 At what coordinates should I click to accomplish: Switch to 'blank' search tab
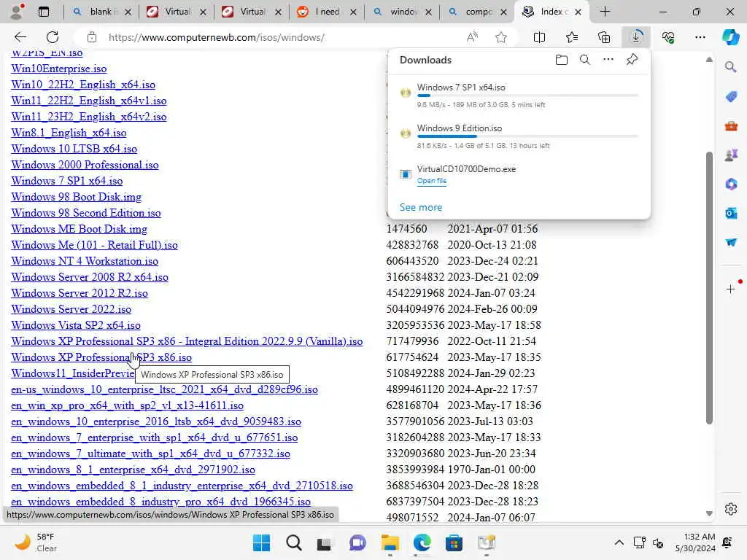click(x=101, y=12)
